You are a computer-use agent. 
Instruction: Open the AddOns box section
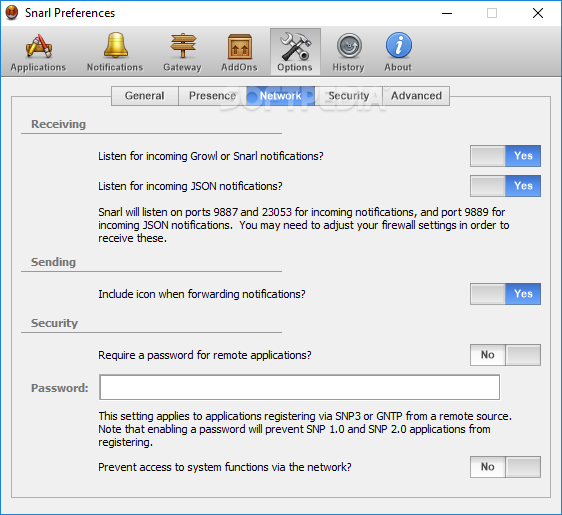239,52
